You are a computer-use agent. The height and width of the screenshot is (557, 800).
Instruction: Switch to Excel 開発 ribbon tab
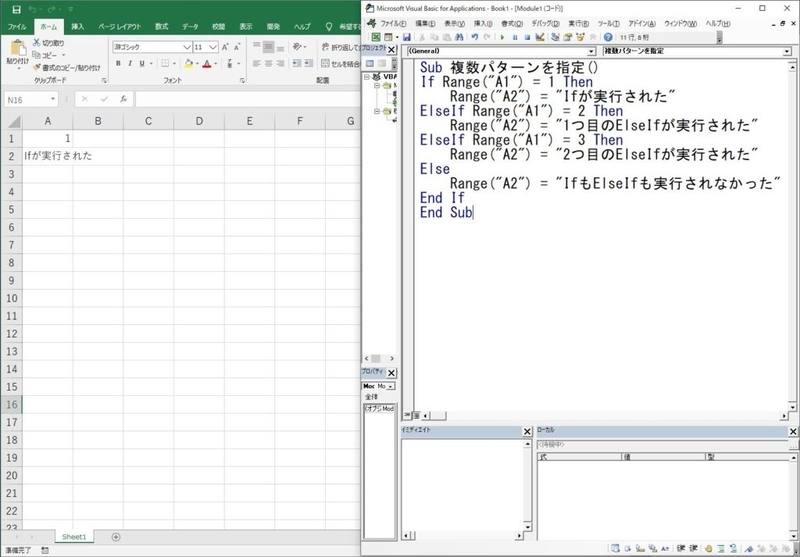pos(273,27)
